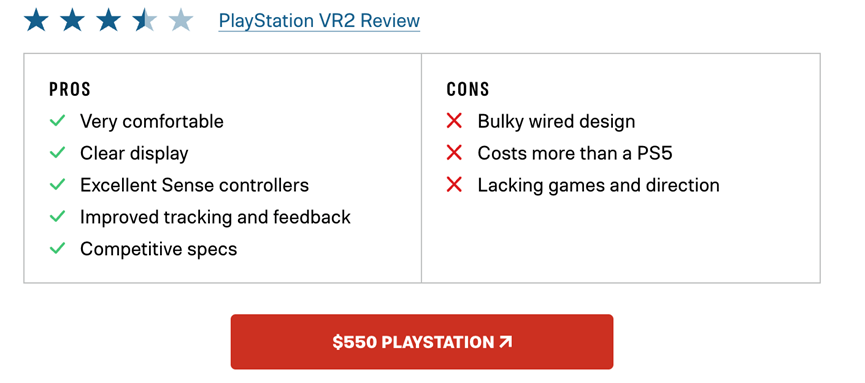Click the red X beside Costs more than a PS5

point(454,153)
